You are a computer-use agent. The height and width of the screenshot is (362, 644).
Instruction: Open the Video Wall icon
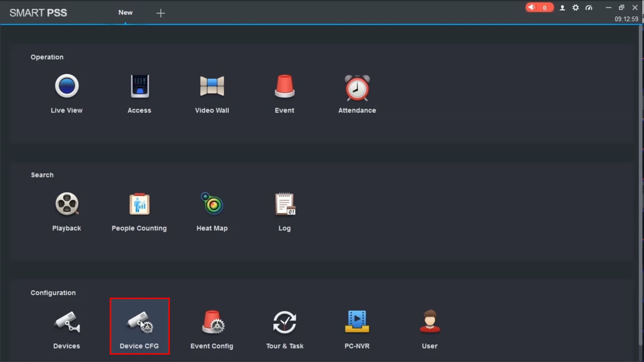[212, 86]
